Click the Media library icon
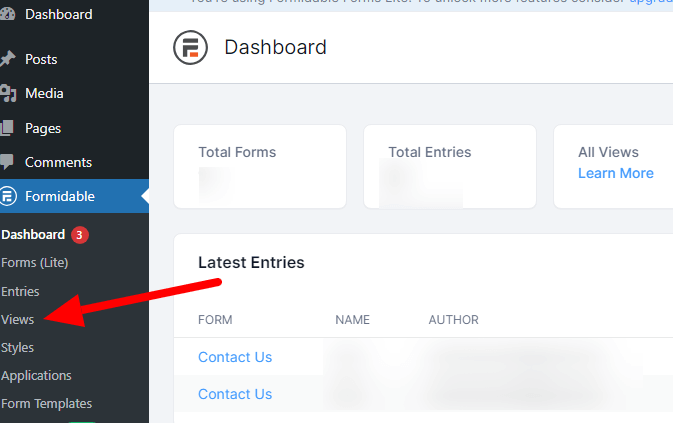The height and width of the screenshot is (423, 673). click(8, 93)
